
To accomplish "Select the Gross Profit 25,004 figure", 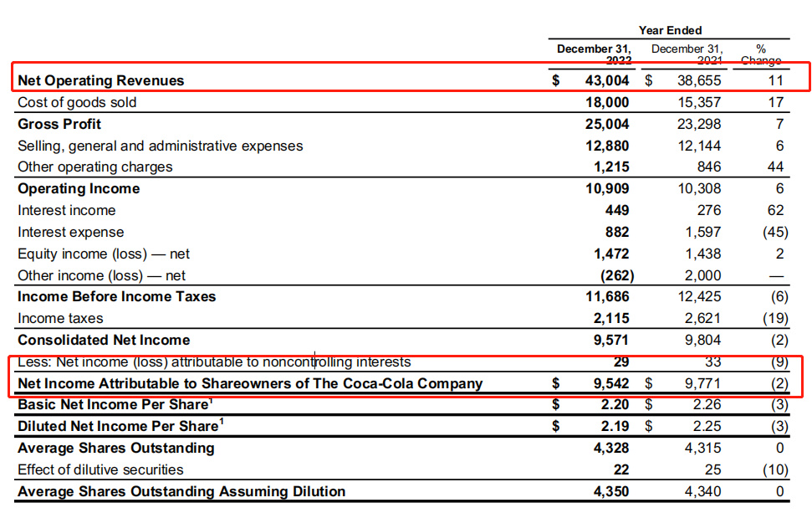I will (x=607, y=125).
